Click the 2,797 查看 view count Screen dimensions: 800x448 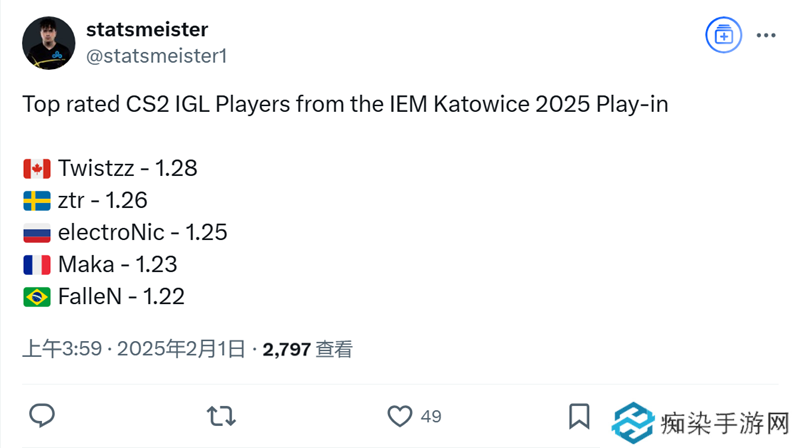pos(308,349)
